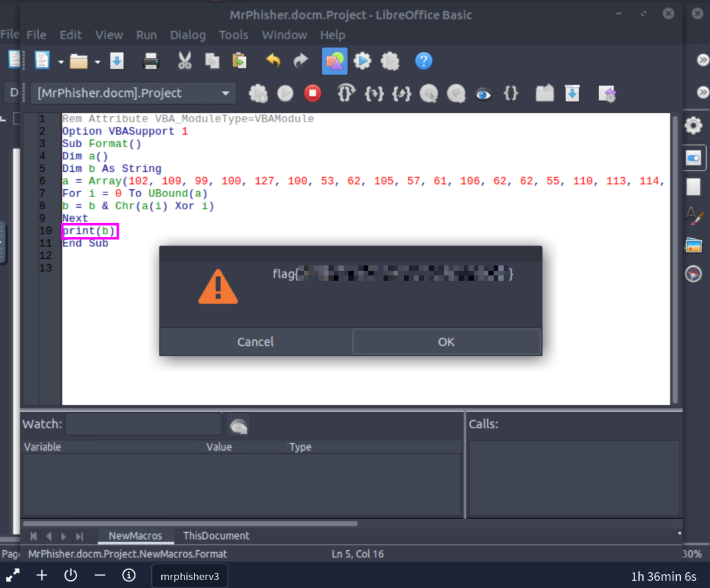Click the Compile icon beside the library selector
This screenshot has width=710, height=588.
click(x=257, y=94)
